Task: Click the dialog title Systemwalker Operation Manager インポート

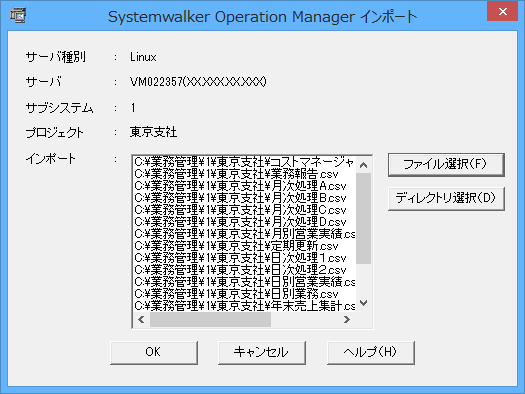Action: (x=262, y=17)
